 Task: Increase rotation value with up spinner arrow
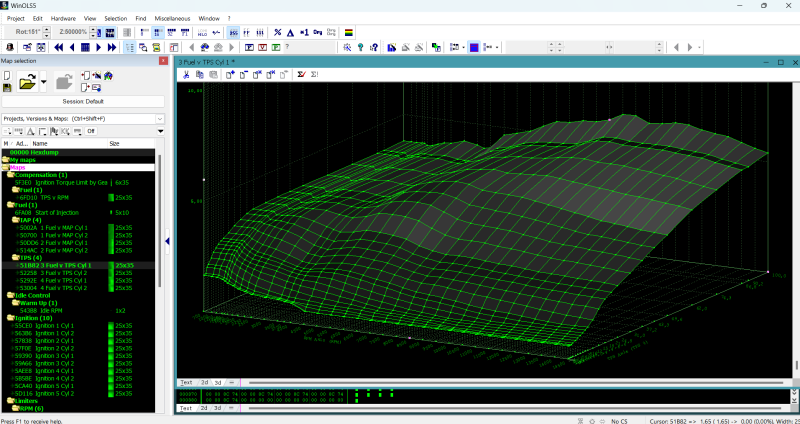point(48,29)
